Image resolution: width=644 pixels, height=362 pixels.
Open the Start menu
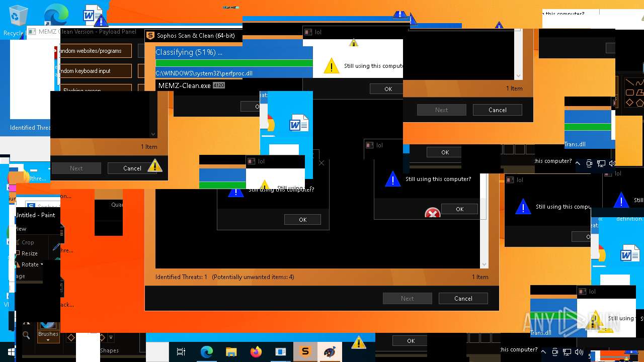point(11,351)
